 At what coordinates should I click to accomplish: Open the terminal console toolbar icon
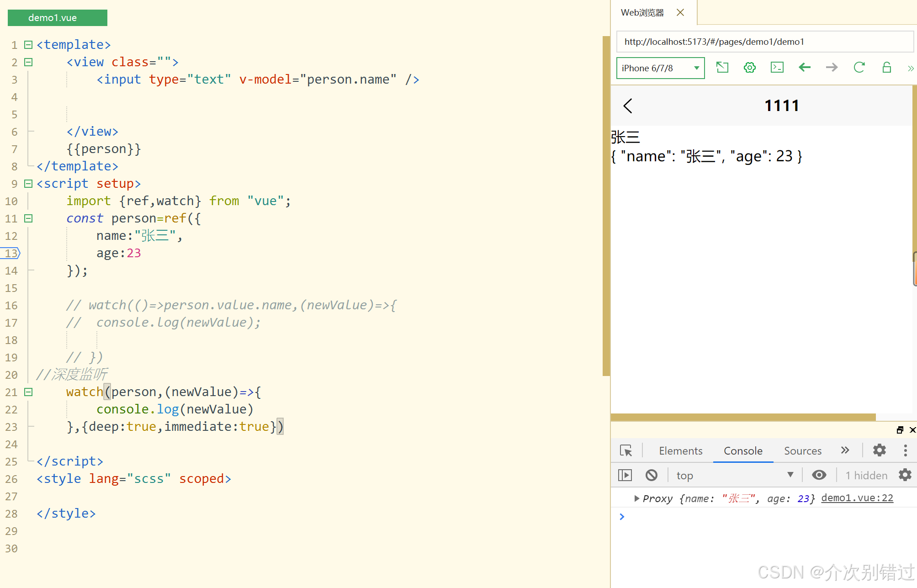click(x=777, y=68)
